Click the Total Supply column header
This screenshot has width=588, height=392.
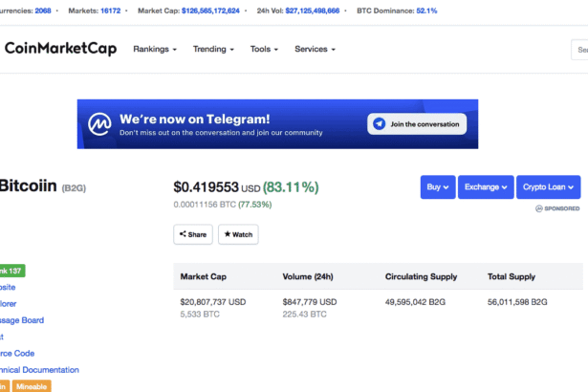coord(512,276)
